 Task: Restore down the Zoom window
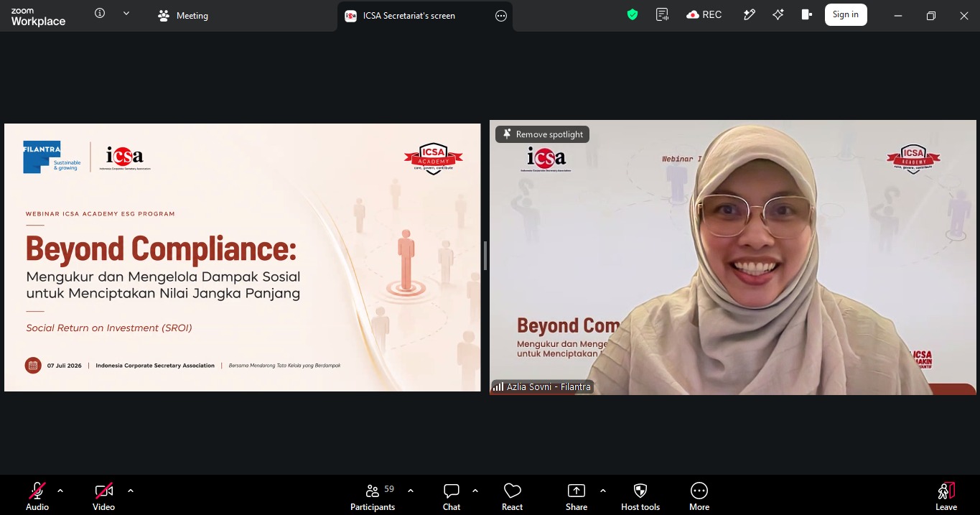[931, 16]
